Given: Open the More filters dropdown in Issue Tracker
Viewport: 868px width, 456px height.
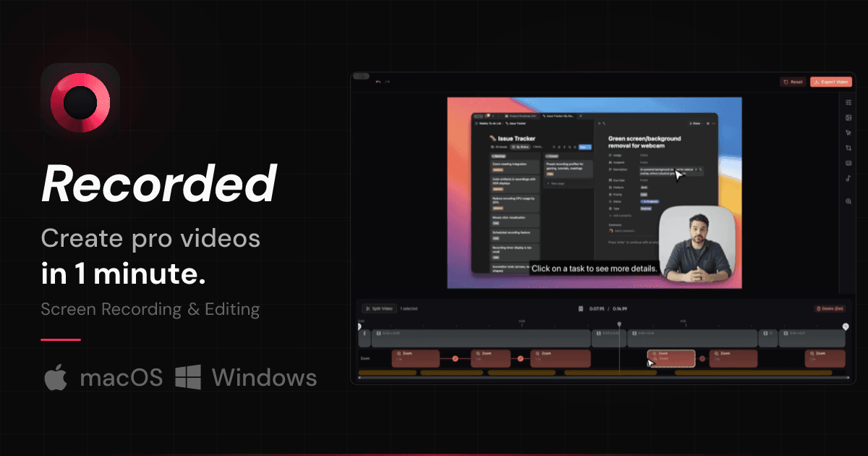Looking at the screenshot, I should point(537,147).
